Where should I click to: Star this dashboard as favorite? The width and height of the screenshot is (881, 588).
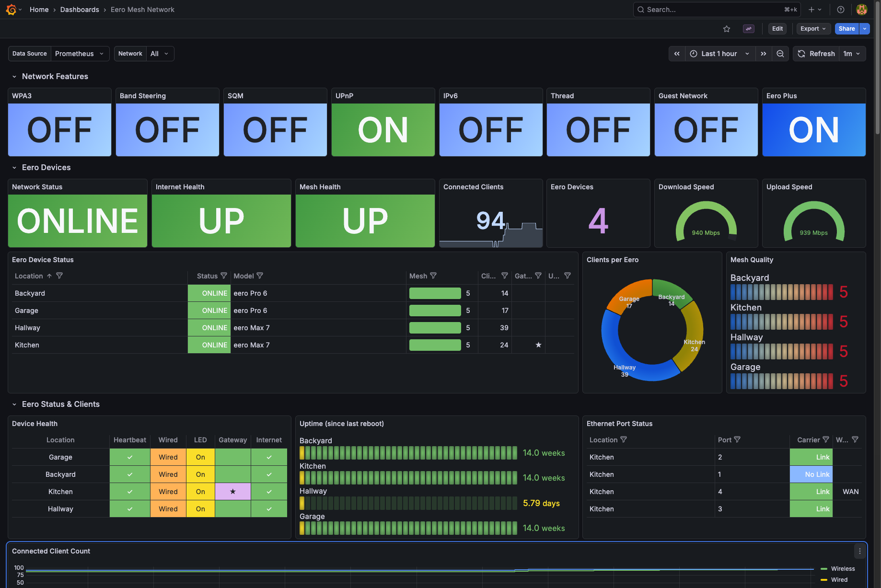(x=727, y=29)
